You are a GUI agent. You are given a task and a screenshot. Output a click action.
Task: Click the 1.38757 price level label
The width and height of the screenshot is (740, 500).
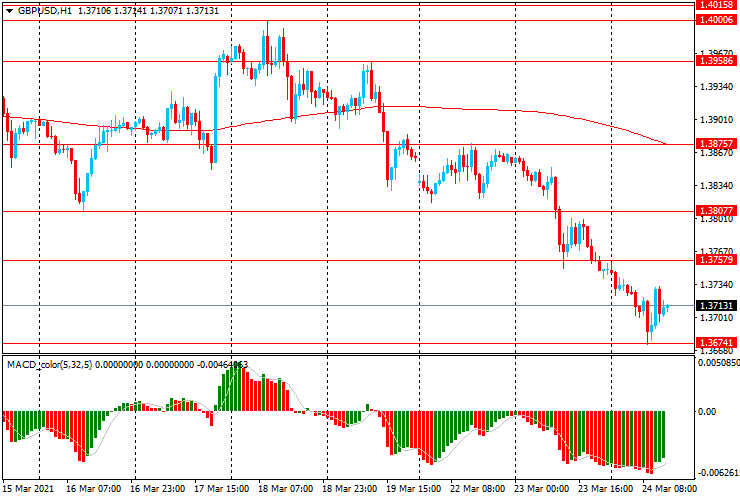coord(716,144)
